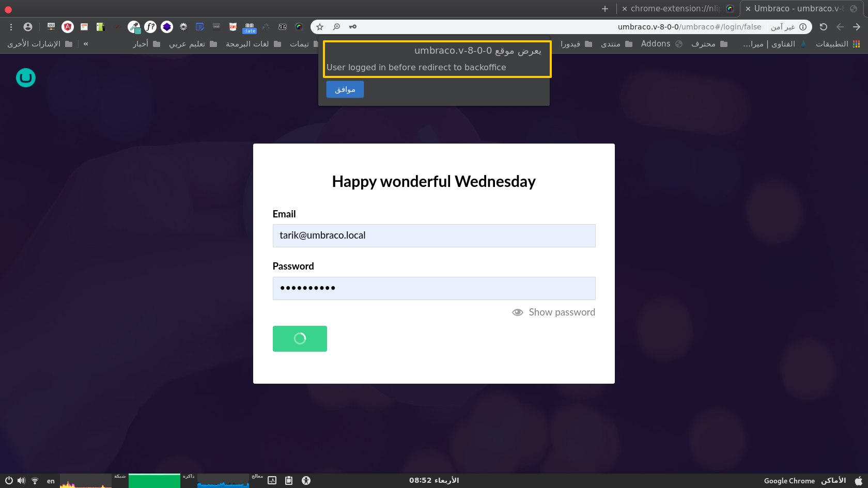Open saved passwords key icon

point(353,27)
